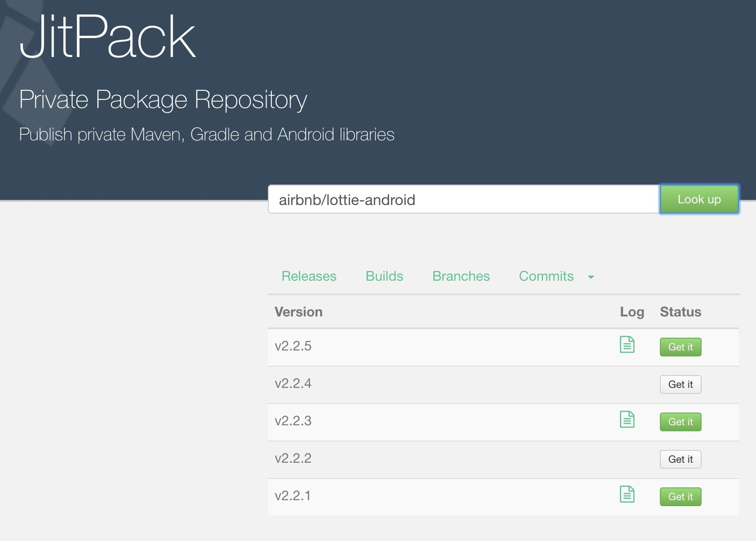Click the JitPack logo

108,36
